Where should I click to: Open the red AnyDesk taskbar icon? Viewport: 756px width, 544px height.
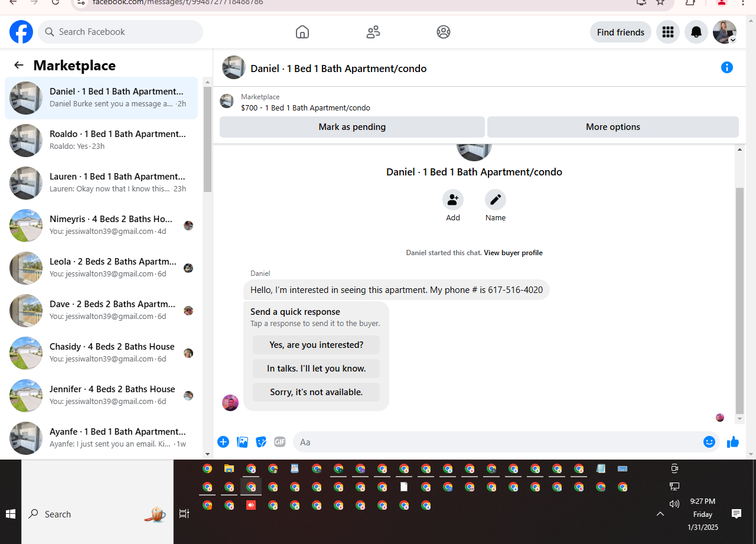[251, 505]
